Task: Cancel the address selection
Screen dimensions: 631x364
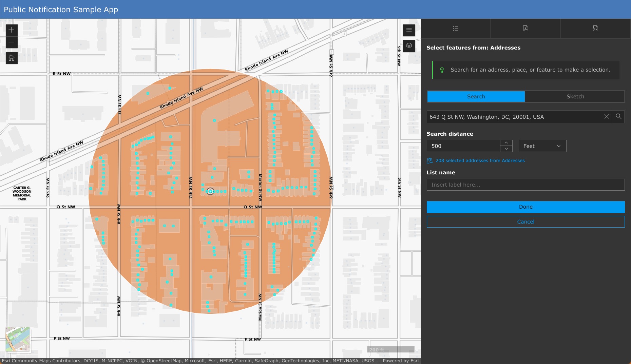Action: coord(525,222)
